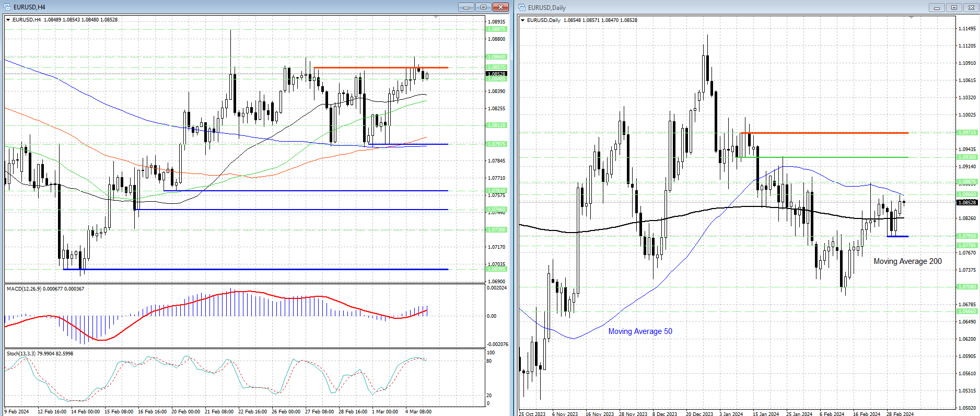Minimize the EURUSD,H4 chart window
This screenshot has width=980, height=416.
pyautogui.click(x=466, y=7)
